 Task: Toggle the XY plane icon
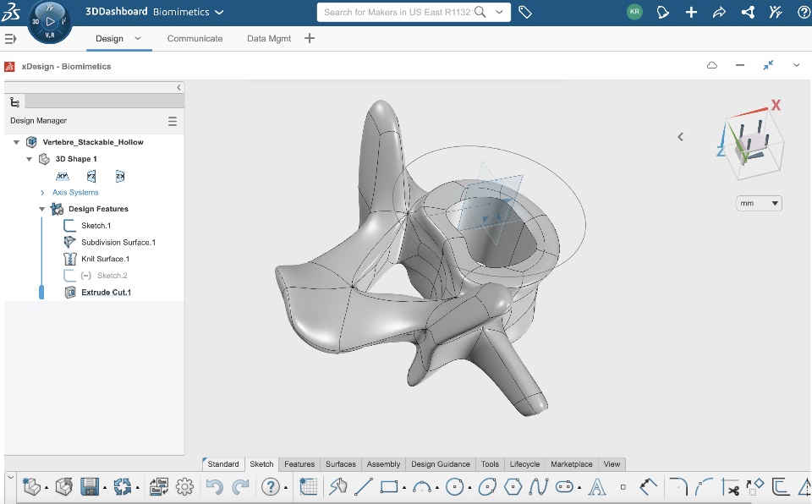tap(62, 176)
